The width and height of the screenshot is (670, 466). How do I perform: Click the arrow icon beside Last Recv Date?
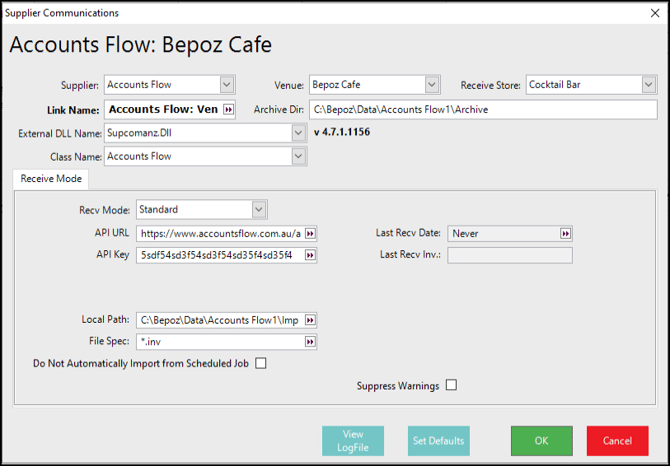[565, 234]
